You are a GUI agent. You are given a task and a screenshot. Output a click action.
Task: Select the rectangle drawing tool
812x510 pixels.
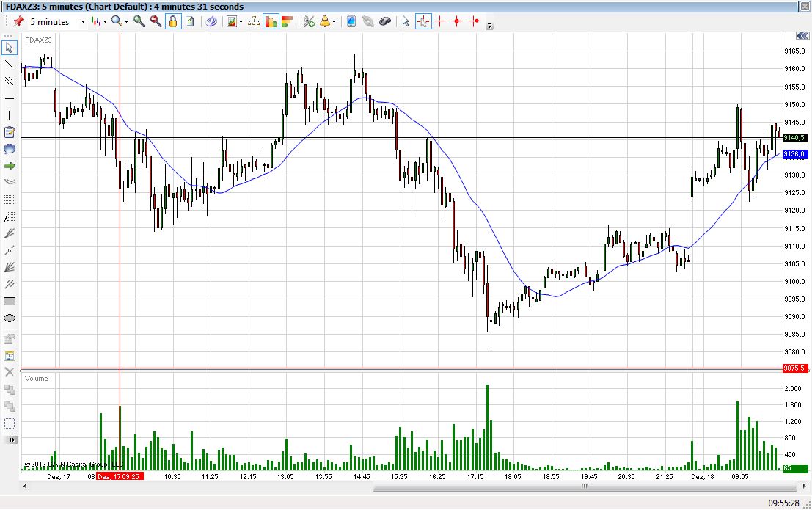[10, 301]
